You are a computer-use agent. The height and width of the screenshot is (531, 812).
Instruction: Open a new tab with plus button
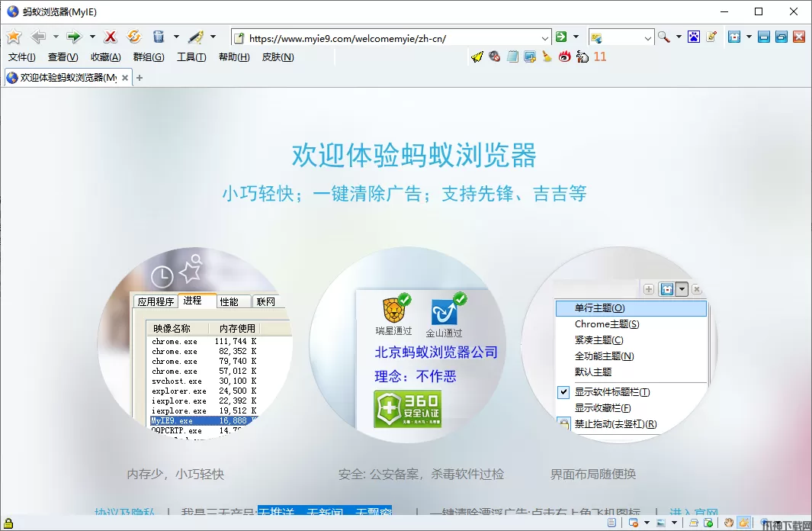[140, 78]
